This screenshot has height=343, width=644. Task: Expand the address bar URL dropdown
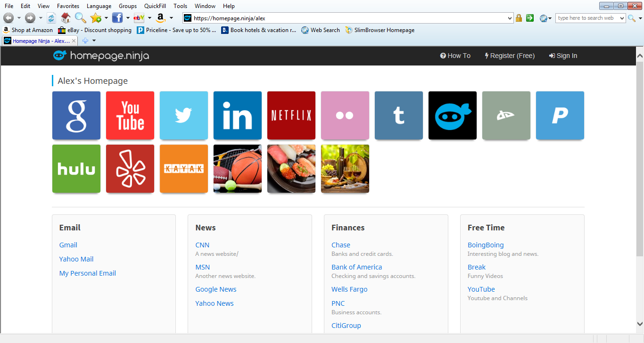510,17
